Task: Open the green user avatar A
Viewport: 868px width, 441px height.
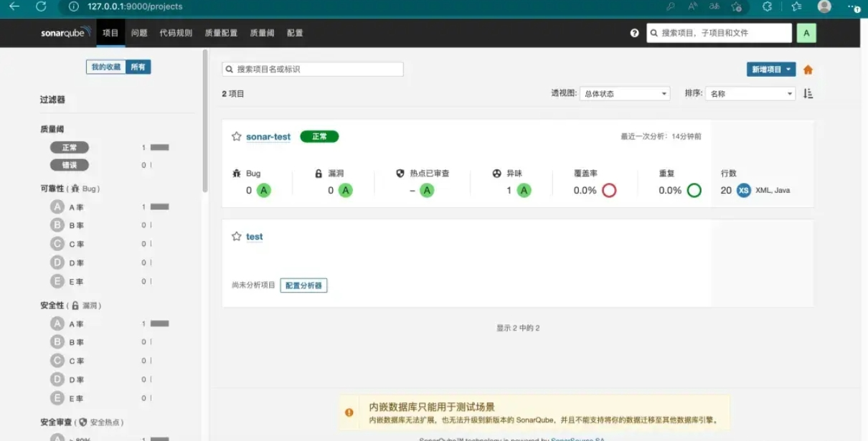Action: point(806,33)
